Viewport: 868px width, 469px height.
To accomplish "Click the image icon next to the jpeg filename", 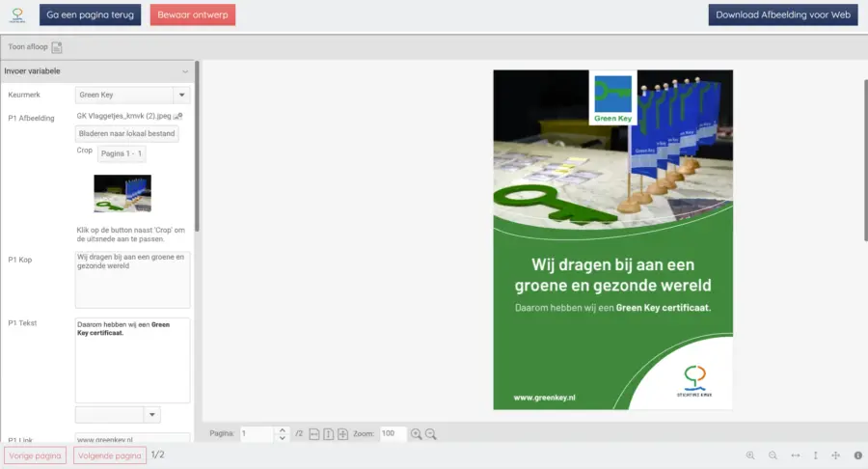I will [x=177, y=117].
